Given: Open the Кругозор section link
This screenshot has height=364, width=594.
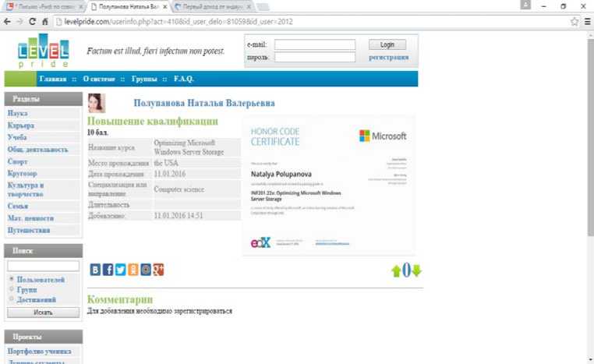Looking at the screenshot, I should pyautogui.click(x=23, y=174).
